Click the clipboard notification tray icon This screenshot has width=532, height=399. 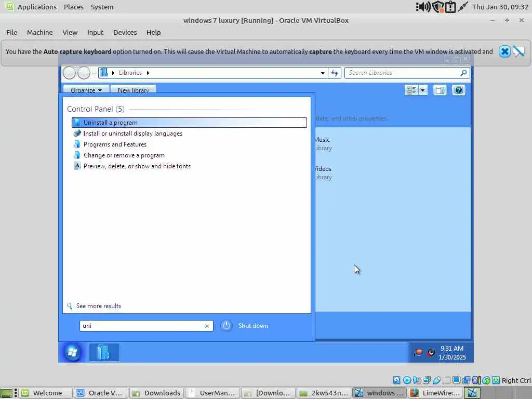(450, 7)
